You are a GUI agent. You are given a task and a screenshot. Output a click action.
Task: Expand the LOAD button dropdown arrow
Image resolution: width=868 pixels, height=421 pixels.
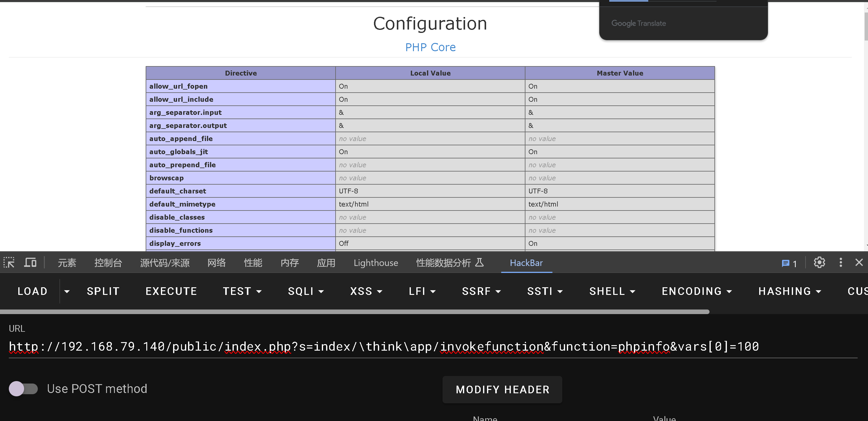(x=67, y=291)
